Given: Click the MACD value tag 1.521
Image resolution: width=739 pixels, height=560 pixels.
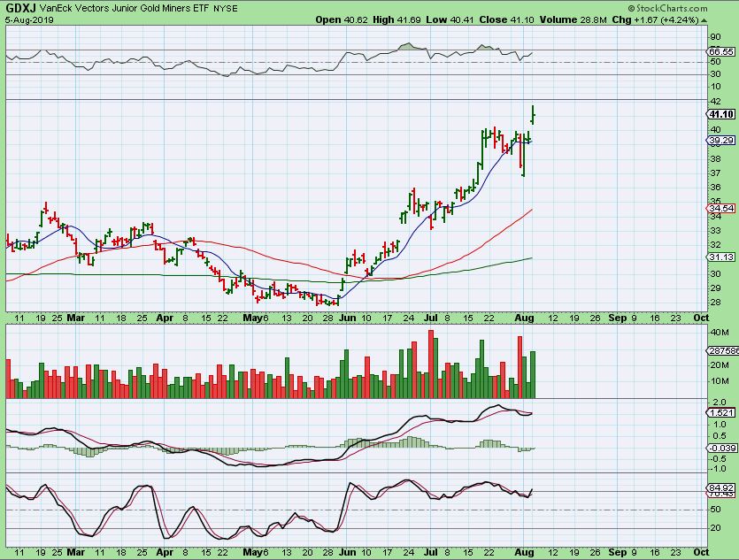Looking at the screenshot, I should coord(720,412).
